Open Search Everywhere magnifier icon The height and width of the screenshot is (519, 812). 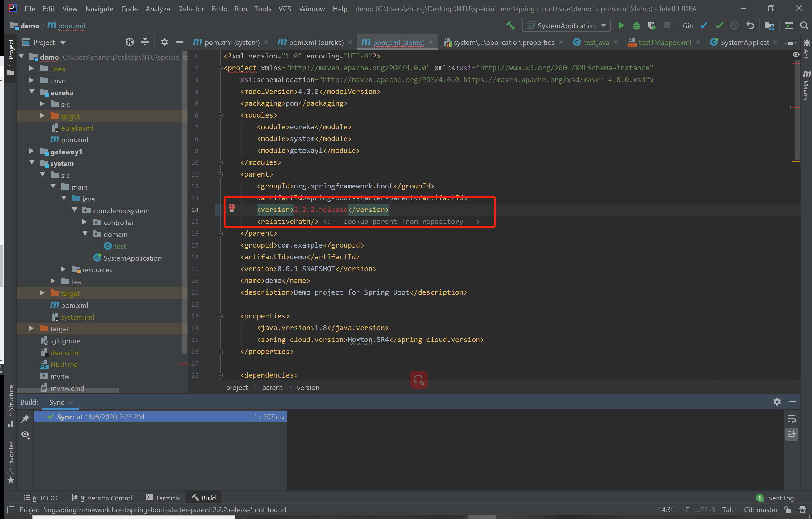click(804, 26)
